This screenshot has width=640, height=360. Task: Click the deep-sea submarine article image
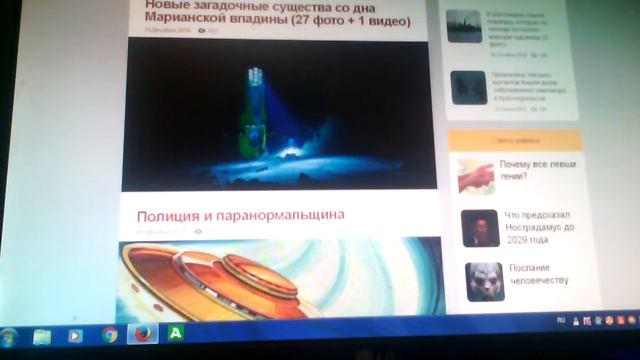point(279,114)
